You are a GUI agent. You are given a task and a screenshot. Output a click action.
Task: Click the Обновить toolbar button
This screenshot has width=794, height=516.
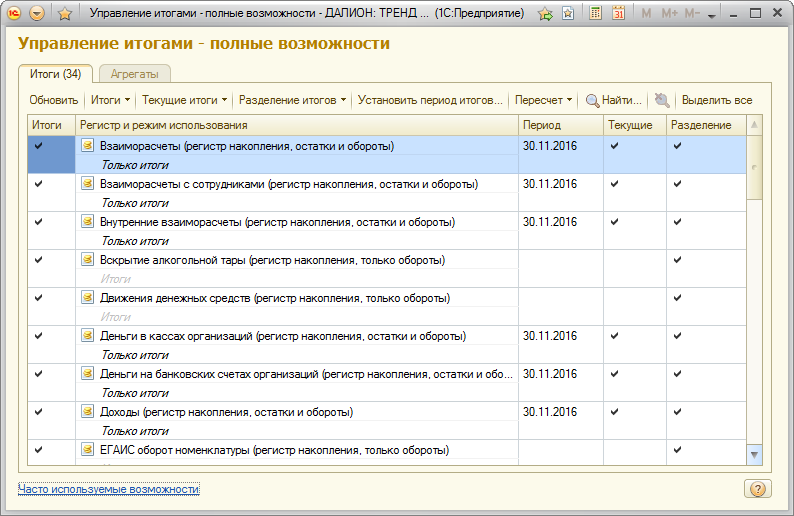(x=54, y=100)
